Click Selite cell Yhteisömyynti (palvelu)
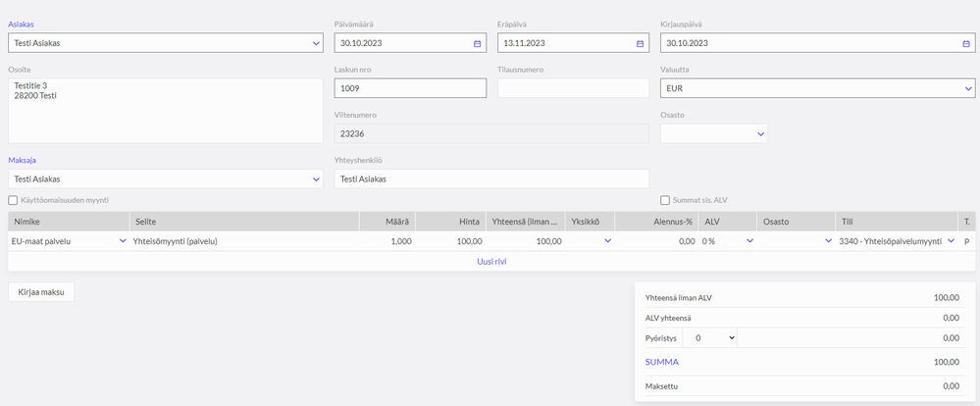The height and width of the screenshot is (406, 980). pyautogui.click(x=243, y=241)
